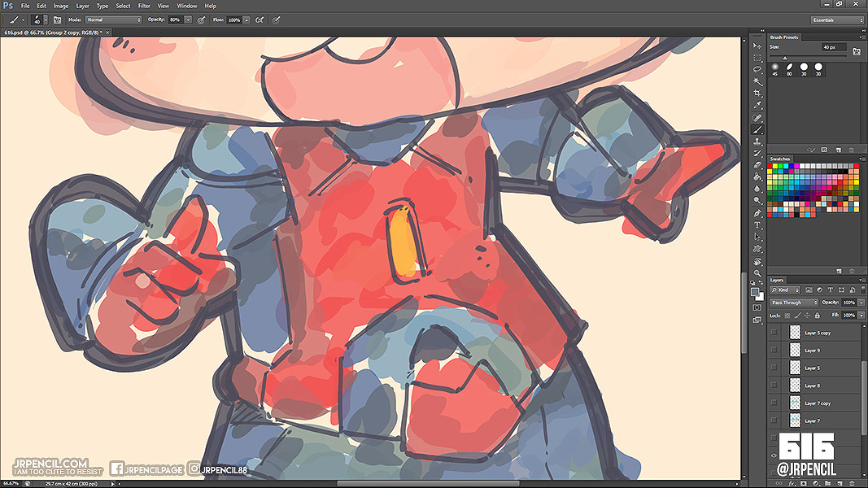Select the Lasso tool
The width and height of the screenshot is (868, 488).
pos(757,70)
